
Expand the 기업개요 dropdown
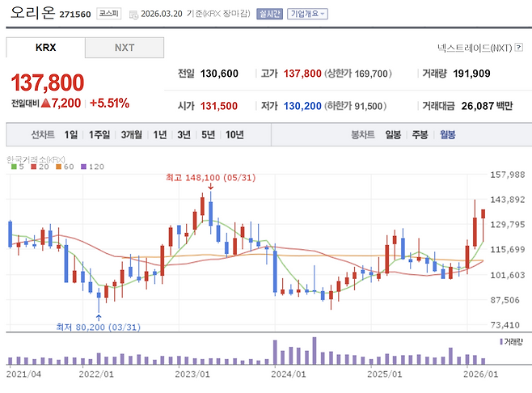pos(308,14)
